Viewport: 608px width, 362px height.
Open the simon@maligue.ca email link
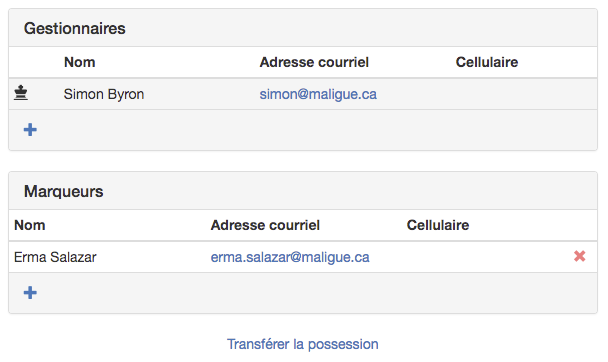pos(318,94)
